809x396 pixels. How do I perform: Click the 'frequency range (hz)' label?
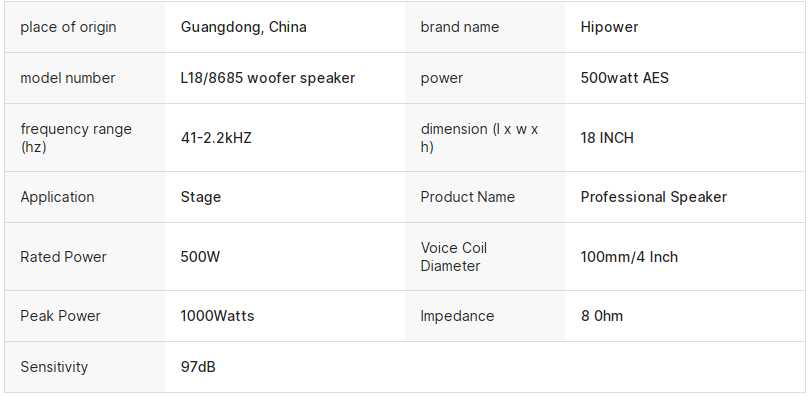point(76,138)
